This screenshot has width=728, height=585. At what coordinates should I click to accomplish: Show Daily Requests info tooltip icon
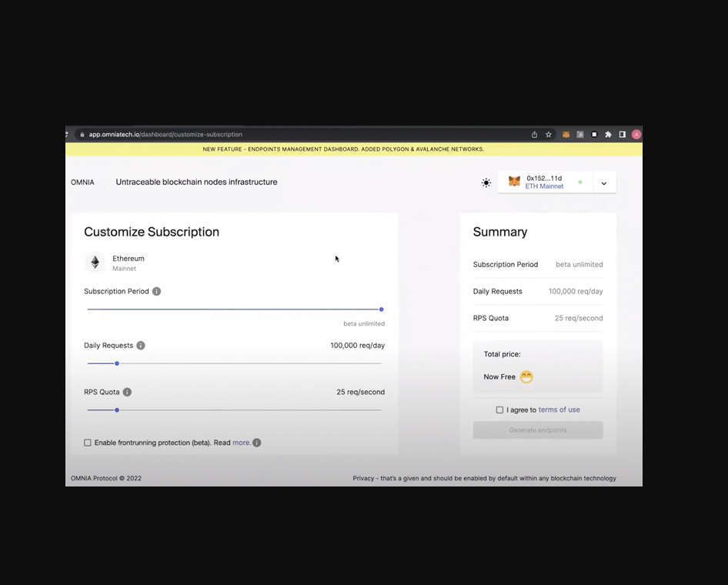(141, 346)
